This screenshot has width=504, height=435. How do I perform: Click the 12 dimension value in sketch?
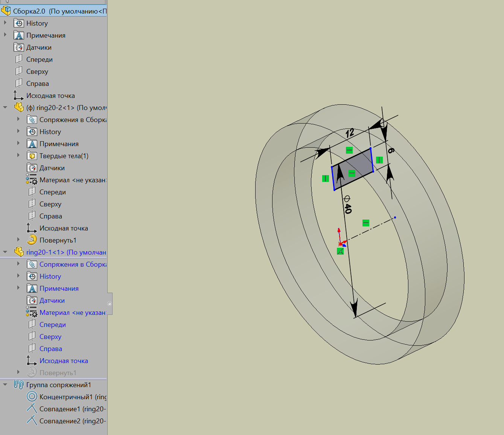tap(350, 133)
